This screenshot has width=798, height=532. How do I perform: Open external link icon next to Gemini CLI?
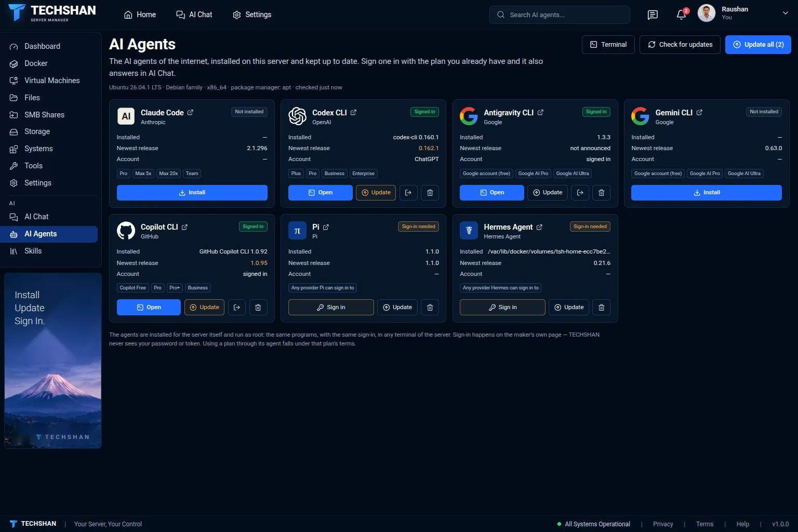coord(699,113)
